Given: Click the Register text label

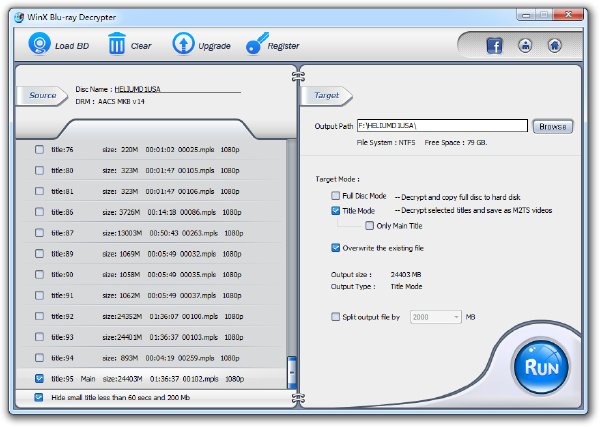Looking at the screenshot, I should tap(283, 46).
